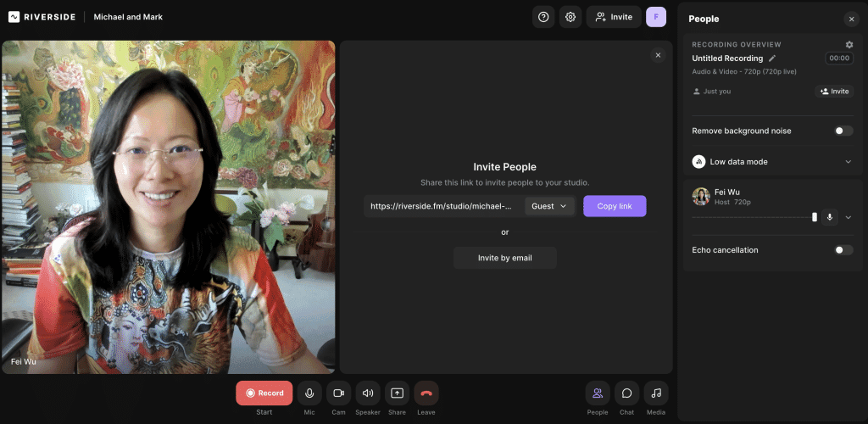The width and height of the screenshot is (868, 424).
Task: Click Invite by email button
Action: (x=505, y=258)
